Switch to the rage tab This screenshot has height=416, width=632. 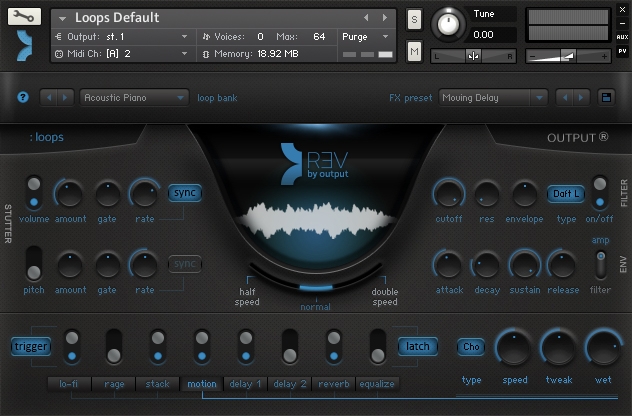[x=114, y=384]
